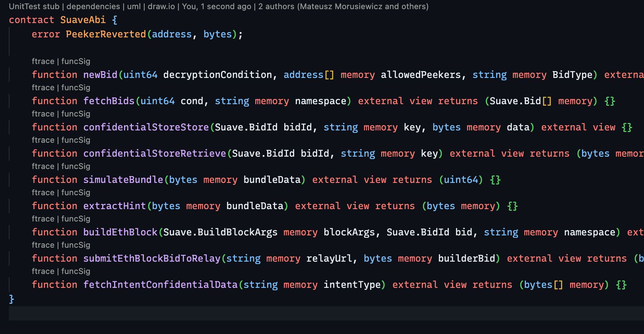Click funcSig lens for confidentialStoreStore function
The image size is (644, 334).
(x=76, y=114)
